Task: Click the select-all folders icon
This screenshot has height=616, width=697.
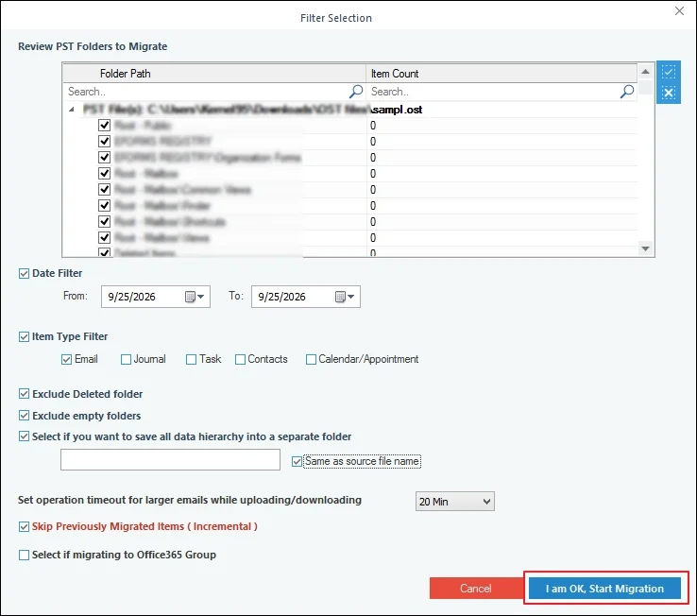Action: pyautogui.click(x=668, y=72)
